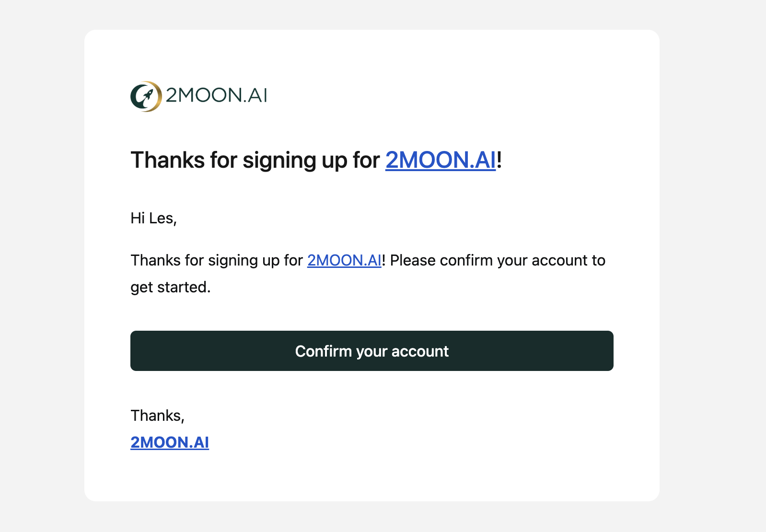Open the 2MOON.AI signature link

point(170,442)
